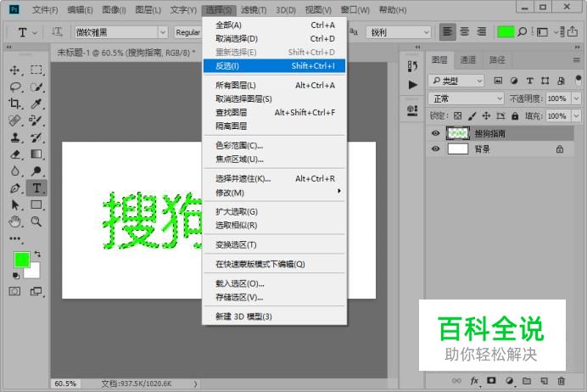
Task: Click the zoom level 60.5% field
Action: coord(65,384)
